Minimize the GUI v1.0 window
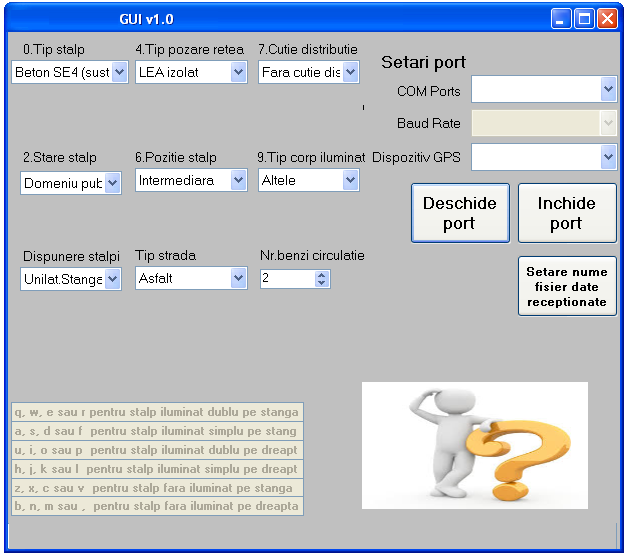Screen dimensions: 627x557 click(562, 18)
